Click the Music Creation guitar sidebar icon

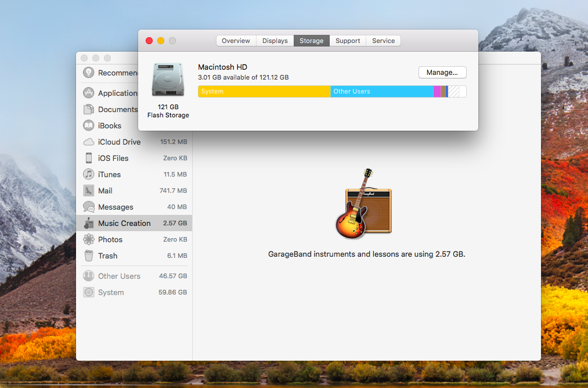[88, 223]
